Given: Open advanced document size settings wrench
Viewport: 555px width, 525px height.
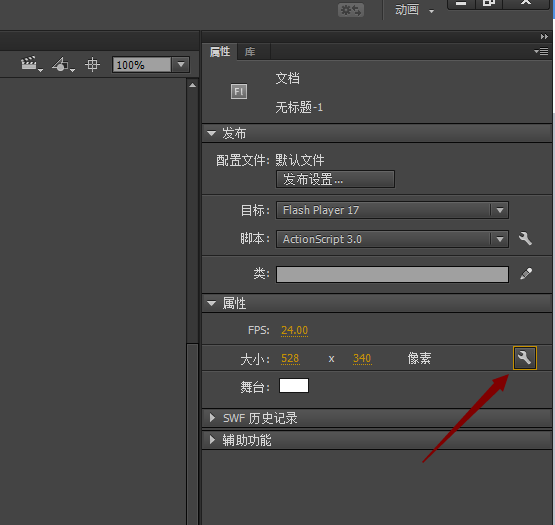Looking at the screenshot, I should click(525, 358).
